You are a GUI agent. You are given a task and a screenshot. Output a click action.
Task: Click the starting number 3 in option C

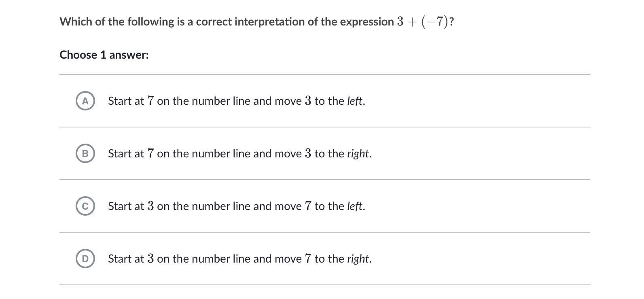tap(150, 206)
